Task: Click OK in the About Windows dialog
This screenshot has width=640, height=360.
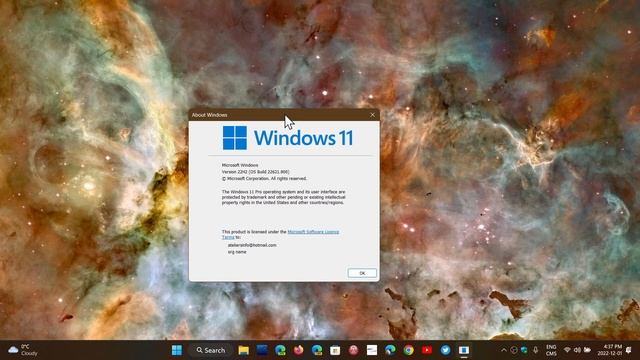Action: [x=362, y=273]
